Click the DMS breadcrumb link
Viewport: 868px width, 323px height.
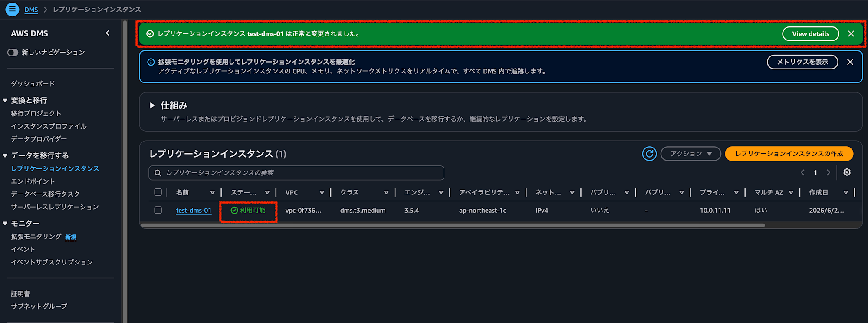31,10
